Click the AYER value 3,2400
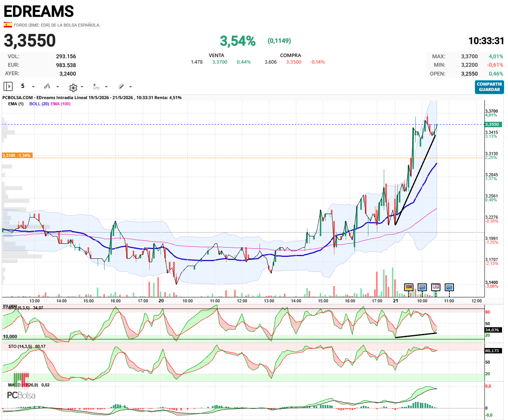The height and width of the screenshot is (420, 508). point(68,74)
